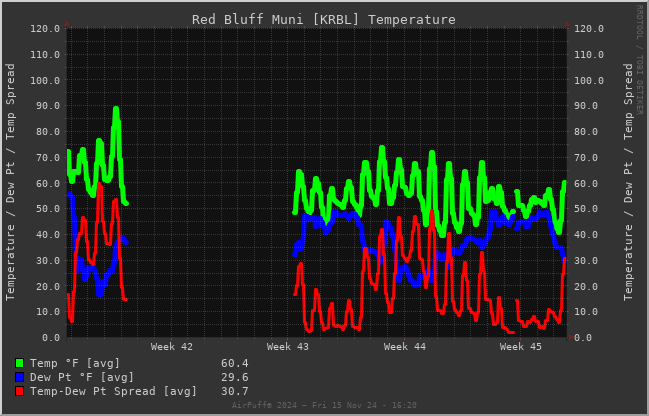Click the right axis 50.0 tick label
The width and height of the screenshot is (649, 416).
(586, 209)
